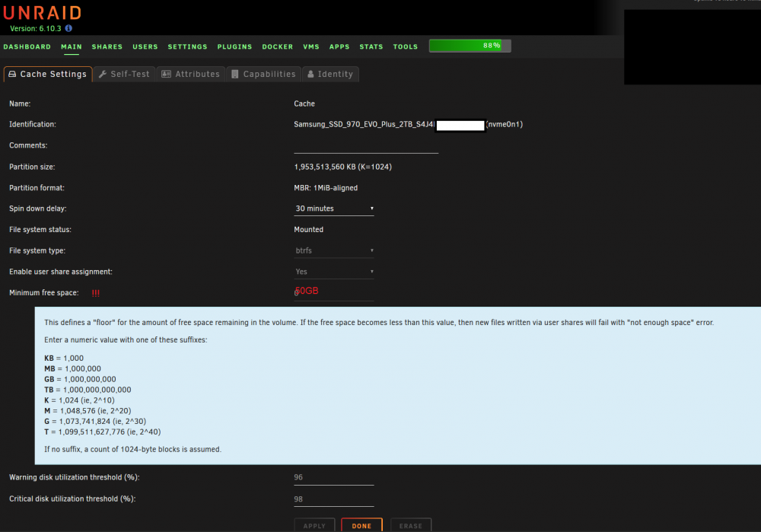Open the Enable user share assignment dropdown
The width and height of the screenshot is (761, 532).
[x=334, y=272]
